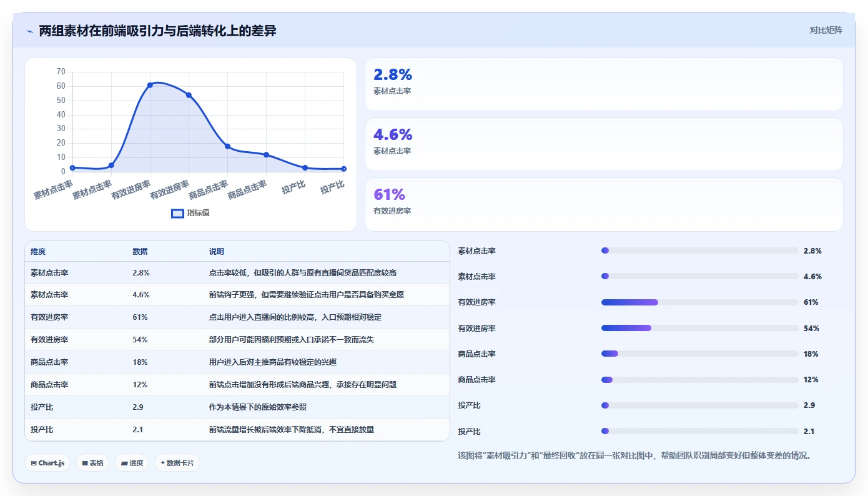Screen dimensions: 868x496
Task: Click the note 前端流量增长被后端效率下降抵消，不宜直接放量
Action: [x=291, y=430]
